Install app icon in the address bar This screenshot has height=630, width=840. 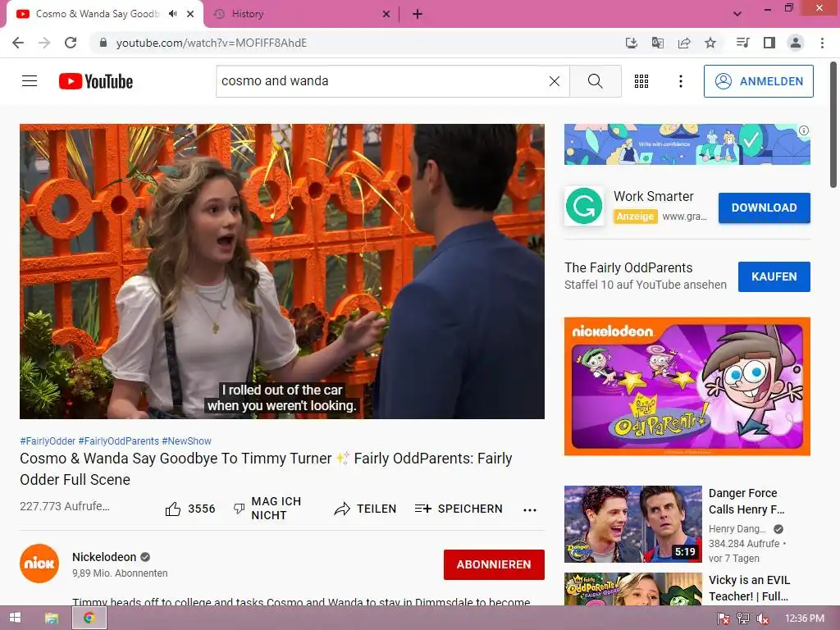632,43
